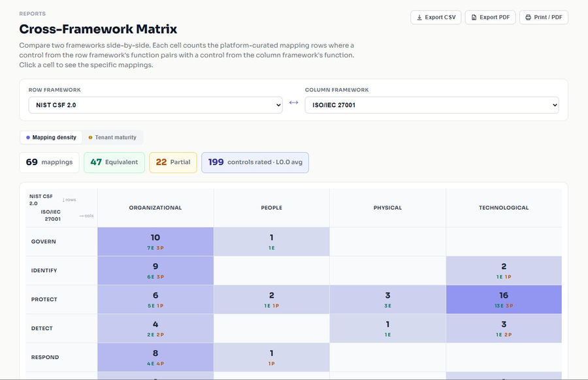Image resolution: width=588 pixels, height=380 pixels.
Task: Open the Identify–Organizational cell with 9 mappings
Action: click(x=155, y=270)
